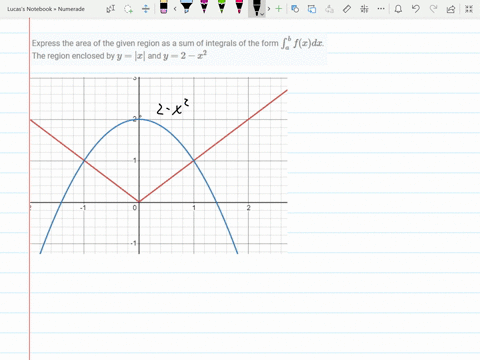Viewport: 480px width, 360px height.
Task: Show previous pens with left chevron
Action: [175, 9]
